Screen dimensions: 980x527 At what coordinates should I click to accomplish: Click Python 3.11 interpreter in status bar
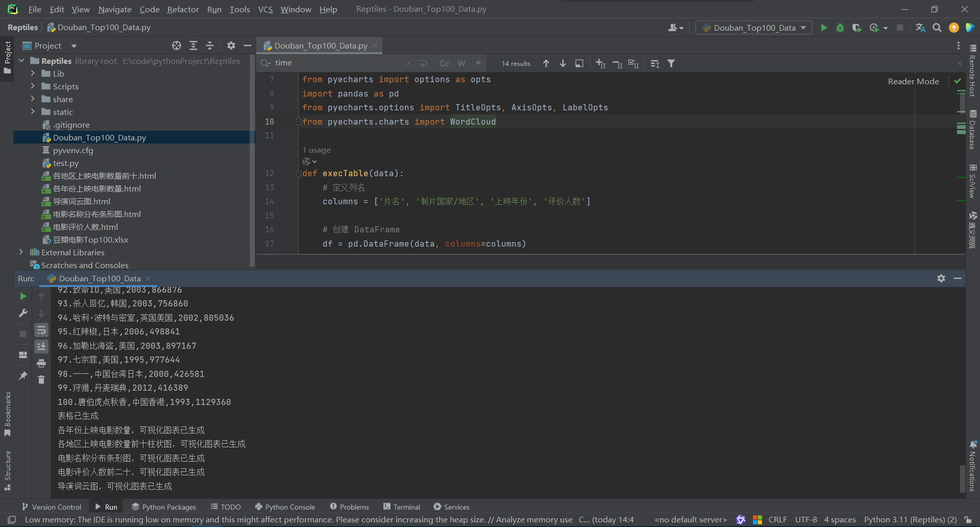910,520
